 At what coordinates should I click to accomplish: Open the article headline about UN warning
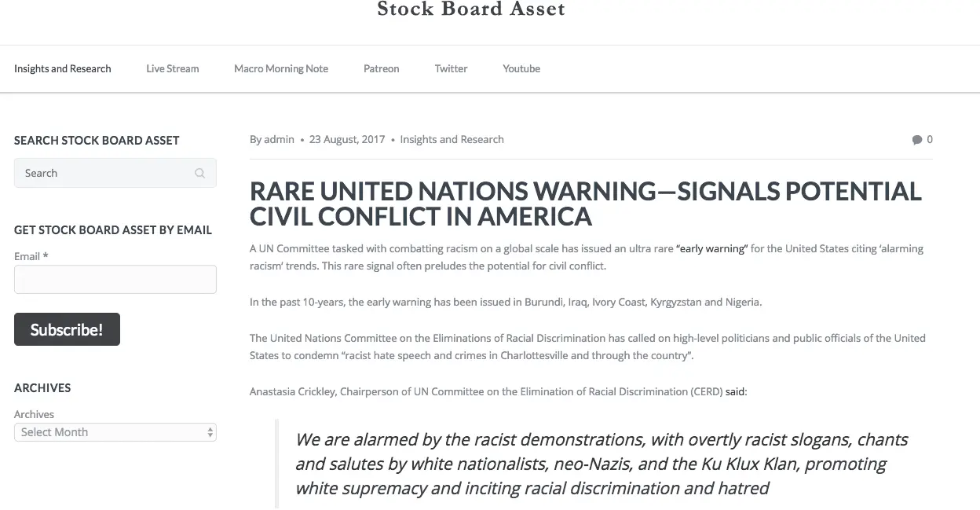585,204
